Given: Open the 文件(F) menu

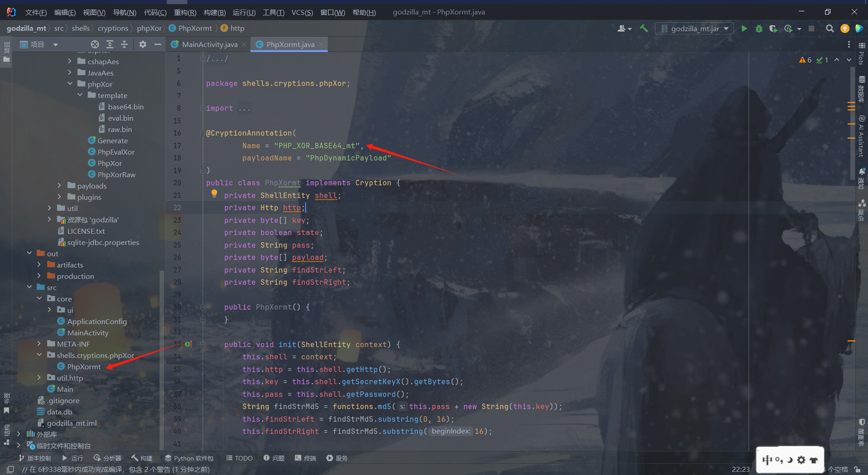Looking at the screenshot, I should coord(36,12).
